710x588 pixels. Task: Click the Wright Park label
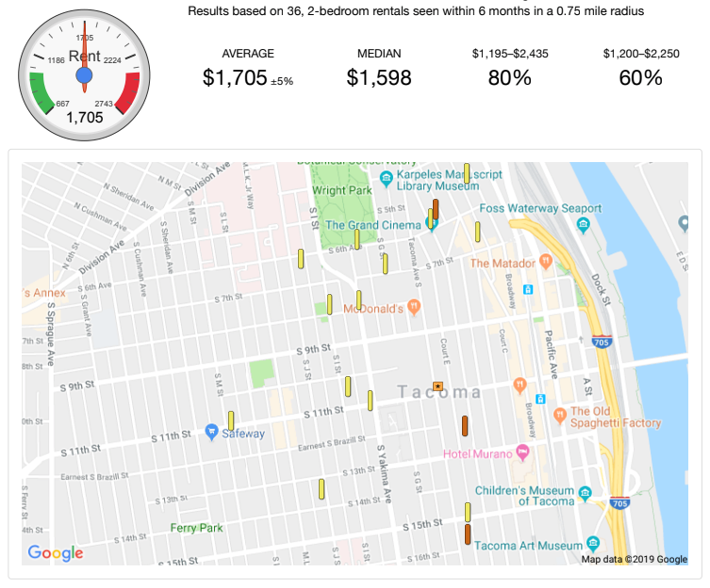[342, 190]
